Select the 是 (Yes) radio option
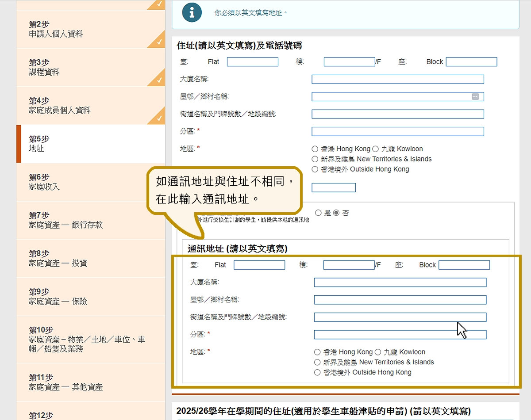531x420 pixels. pos(318,213)
